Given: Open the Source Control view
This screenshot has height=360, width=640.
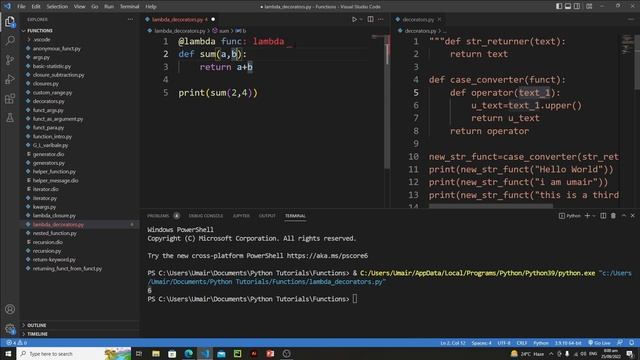Looking at the screenshot, I should (10, 60).
